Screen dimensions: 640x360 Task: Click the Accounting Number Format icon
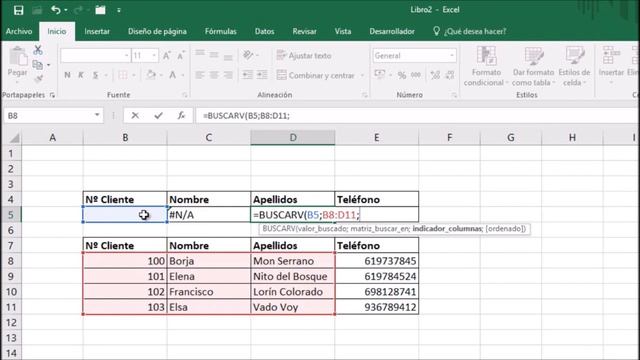point(380,75)
